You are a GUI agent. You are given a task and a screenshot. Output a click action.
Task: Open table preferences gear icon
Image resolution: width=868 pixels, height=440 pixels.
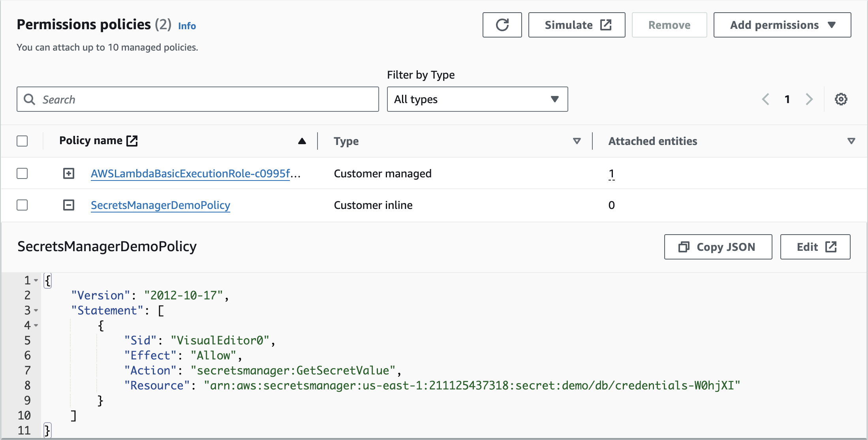[841, 99]
